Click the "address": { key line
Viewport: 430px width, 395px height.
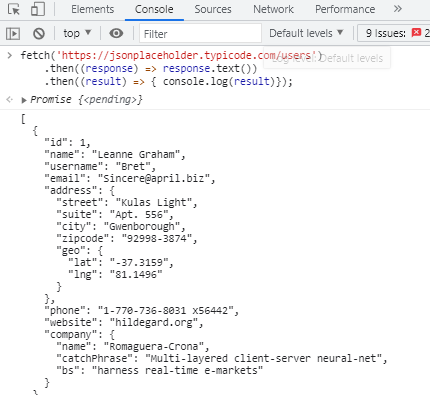80,190
